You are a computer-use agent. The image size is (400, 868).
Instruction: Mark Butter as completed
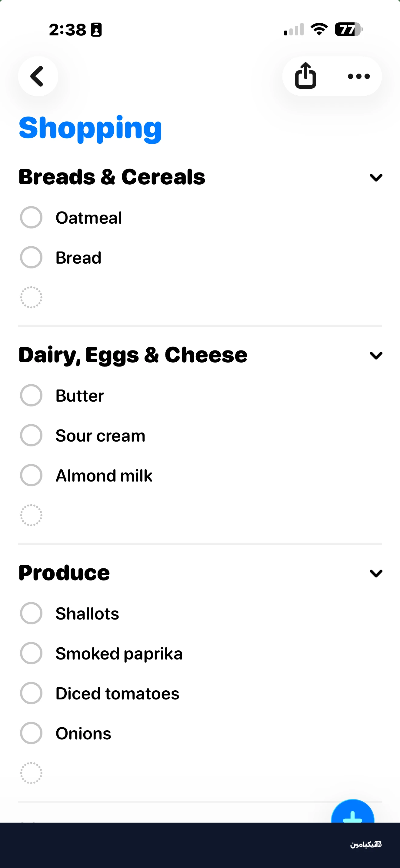[31, 395]
